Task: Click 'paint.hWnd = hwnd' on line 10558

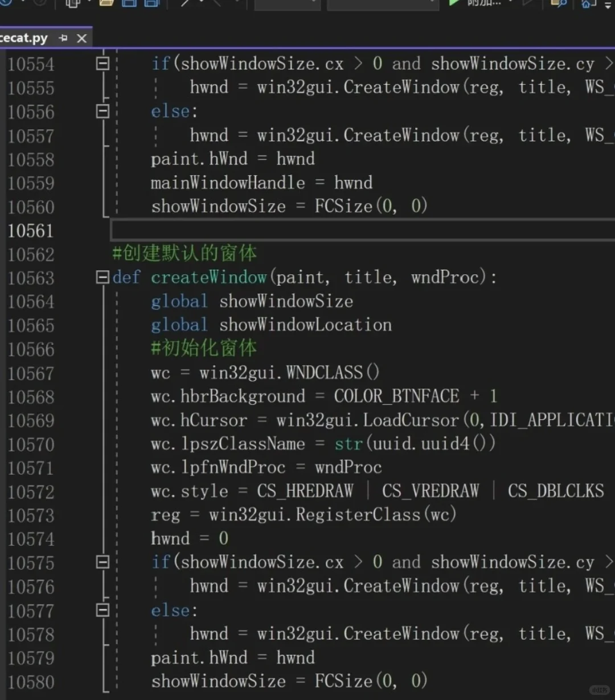Action: point(233,159)
